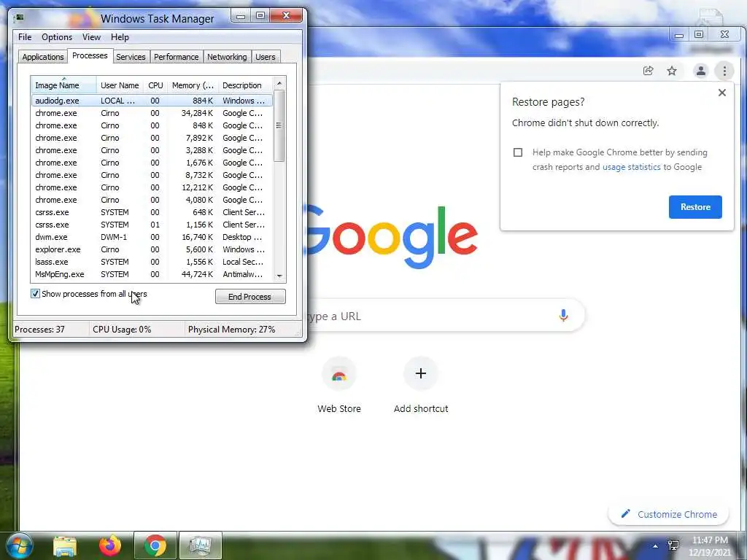Click the process list scroll up arrow
Image resolution: width=747 pixels, height=560 pixels.
point(279,83)
